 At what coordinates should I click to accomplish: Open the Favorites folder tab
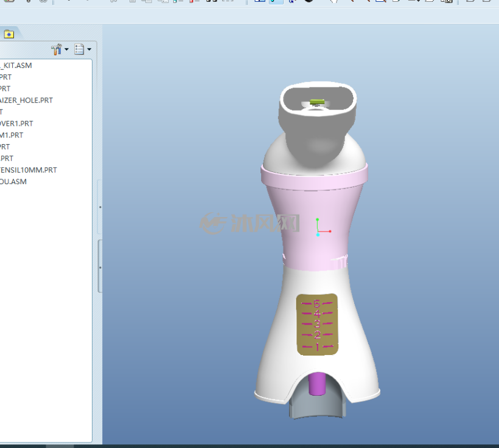[x=9, y=34]
